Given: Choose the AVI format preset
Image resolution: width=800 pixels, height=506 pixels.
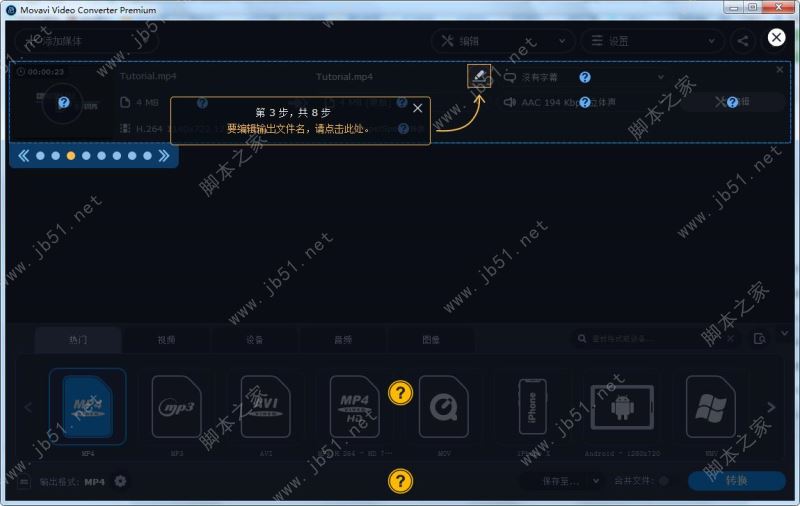Looking at the screenshot, I should (x=265, y=407).
